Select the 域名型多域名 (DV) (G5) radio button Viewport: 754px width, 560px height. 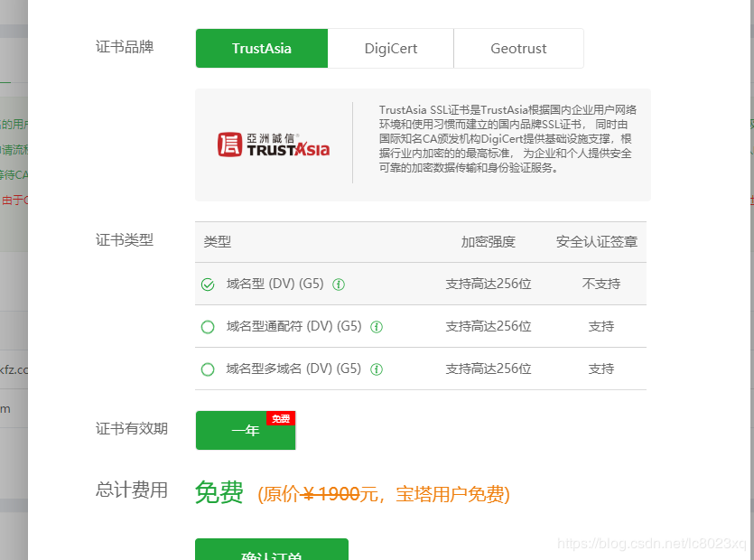(207, 369)
